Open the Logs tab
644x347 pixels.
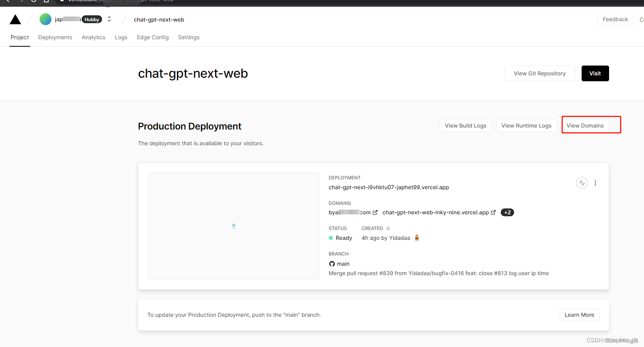(121, 37)
